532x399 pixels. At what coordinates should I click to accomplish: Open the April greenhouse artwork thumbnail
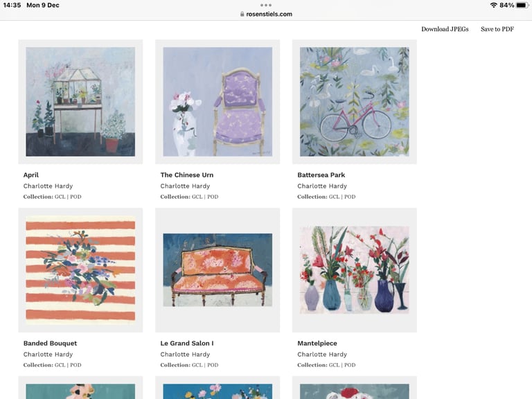(80, 102)
